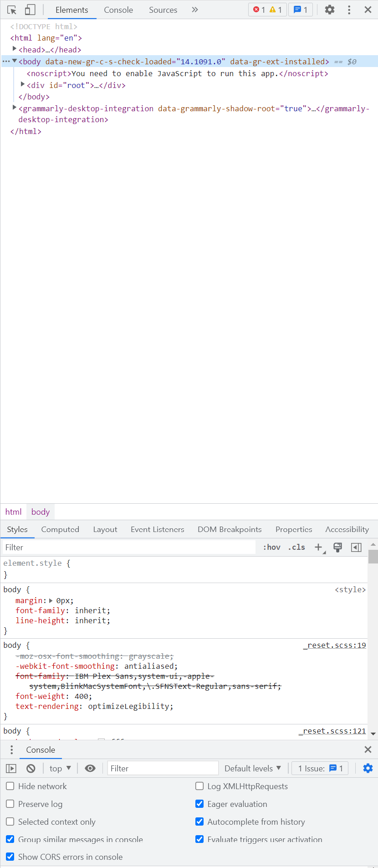Enable the Hide network checkbox
Viewport: 378px width, 868px height.
click(x=10, y=786)
